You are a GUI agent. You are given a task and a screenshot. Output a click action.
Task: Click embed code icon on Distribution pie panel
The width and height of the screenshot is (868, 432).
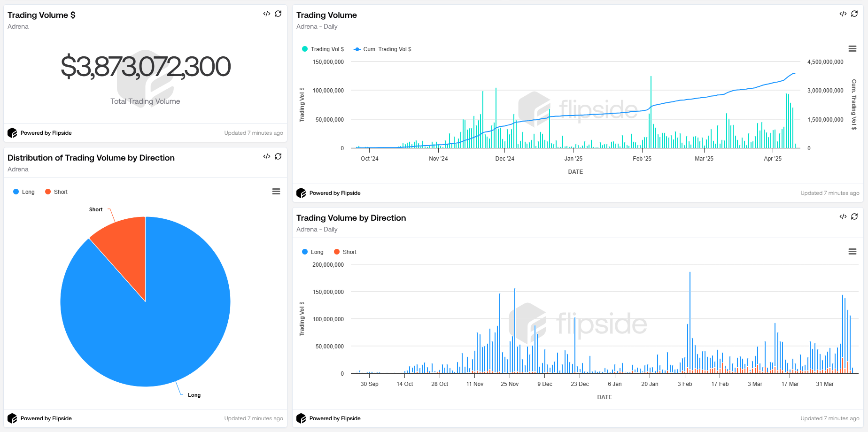(267, 156)
